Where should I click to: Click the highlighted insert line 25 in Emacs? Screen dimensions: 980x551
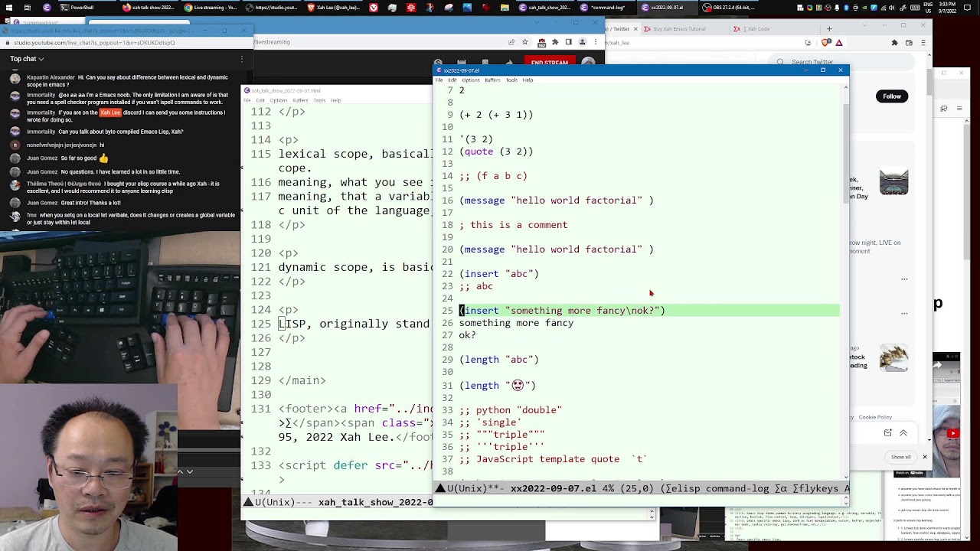[648, 311]
